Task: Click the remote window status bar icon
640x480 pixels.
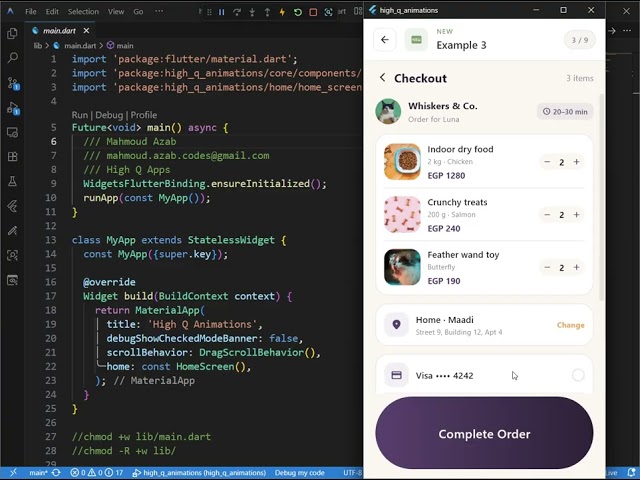Action: [13, 473]
